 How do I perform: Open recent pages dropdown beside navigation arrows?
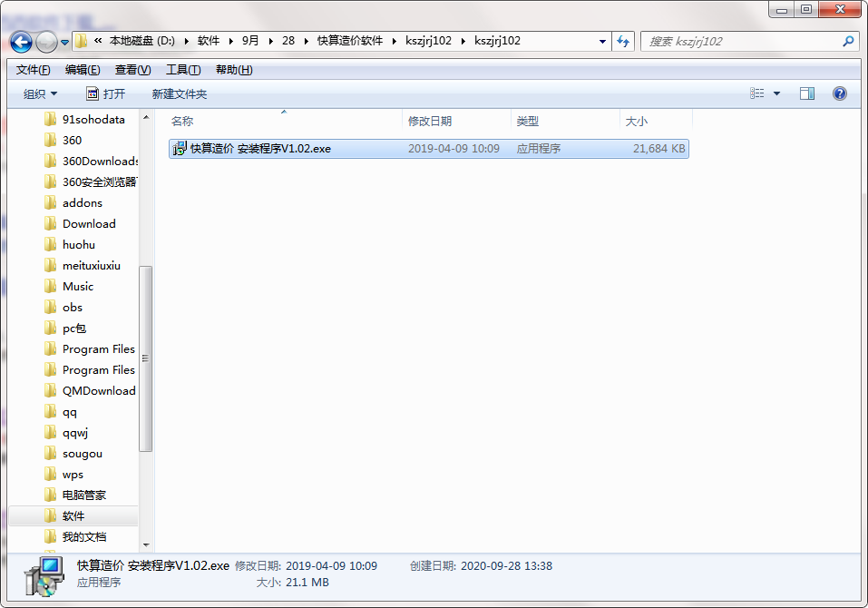(64, 42)
